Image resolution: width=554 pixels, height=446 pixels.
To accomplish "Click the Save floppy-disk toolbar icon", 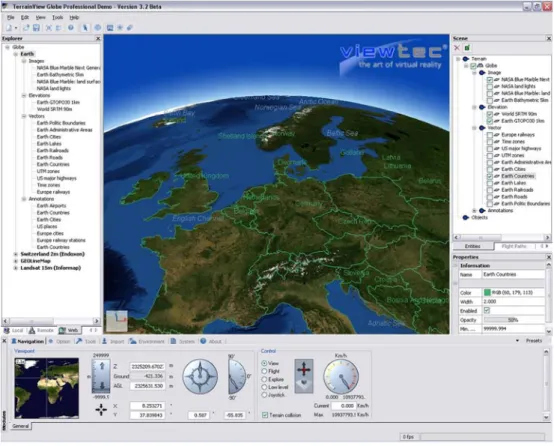I will click(36, 28).
